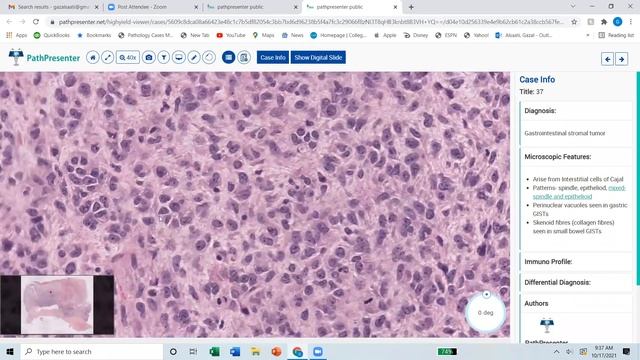Viewport: 640px width, 360px height.
Task: Click browser forward arrow
Action: [22, 22]
